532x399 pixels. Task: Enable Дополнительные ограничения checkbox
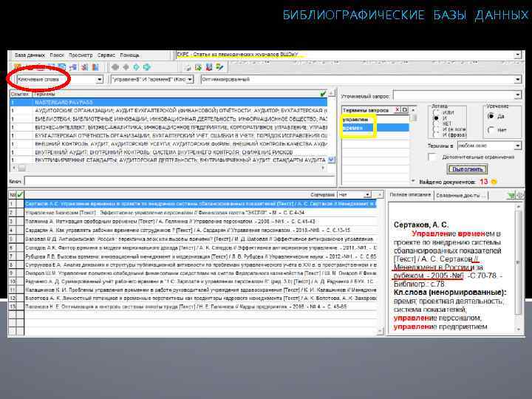[432, 157]
